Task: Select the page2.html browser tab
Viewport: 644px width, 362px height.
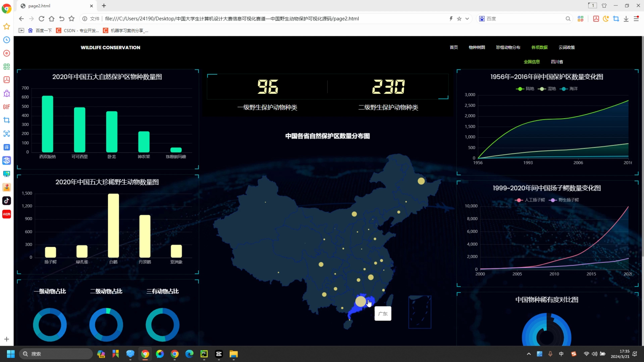Action: click(56, 6)
